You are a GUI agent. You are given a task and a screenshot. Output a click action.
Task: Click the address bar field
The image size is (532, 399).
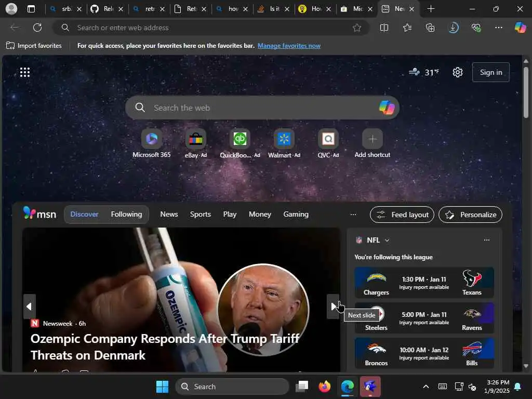click(x=210, y=28)
